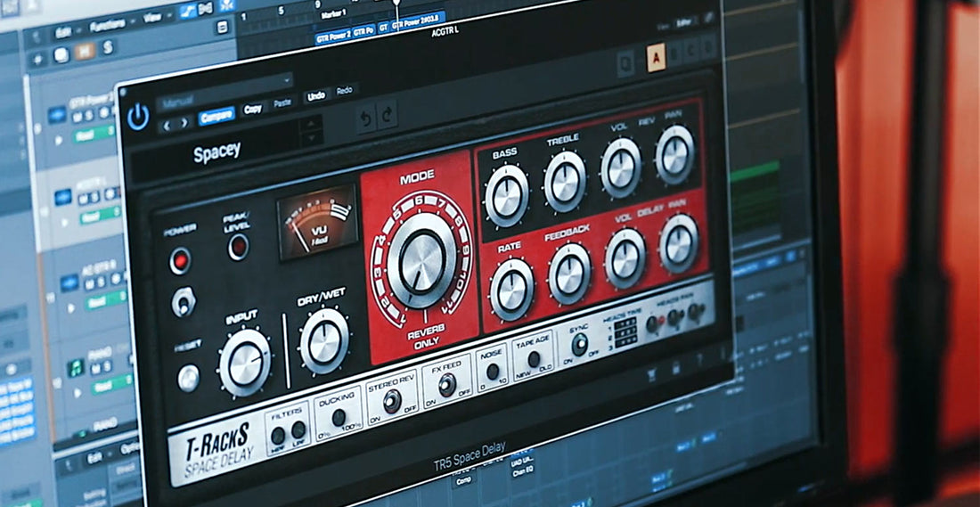This screenshot has width=980, height=507.
Task: Click the Peak/Level indicator lamp
Action: (238, 247)
